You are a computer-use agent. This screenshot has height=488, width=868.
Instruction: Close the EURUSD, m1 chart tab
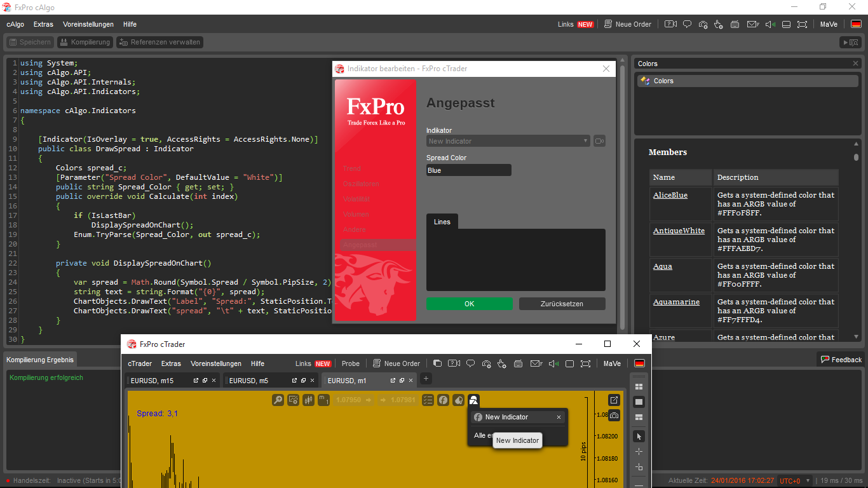coord(411,381)
